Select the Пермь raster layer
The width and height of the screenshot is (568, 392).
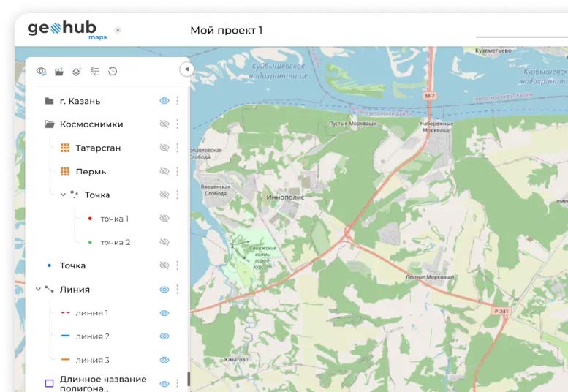(x=91, y=171)
